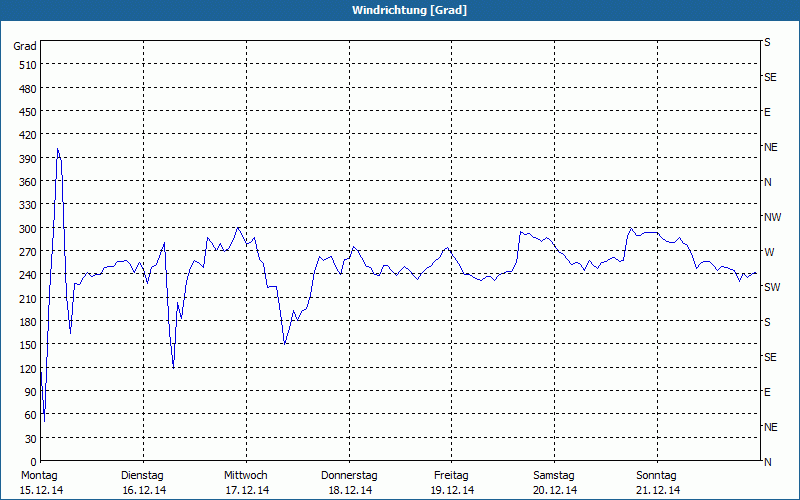
Task: Select the "SE" compass label level with 480
Action: tap(770, 78)
